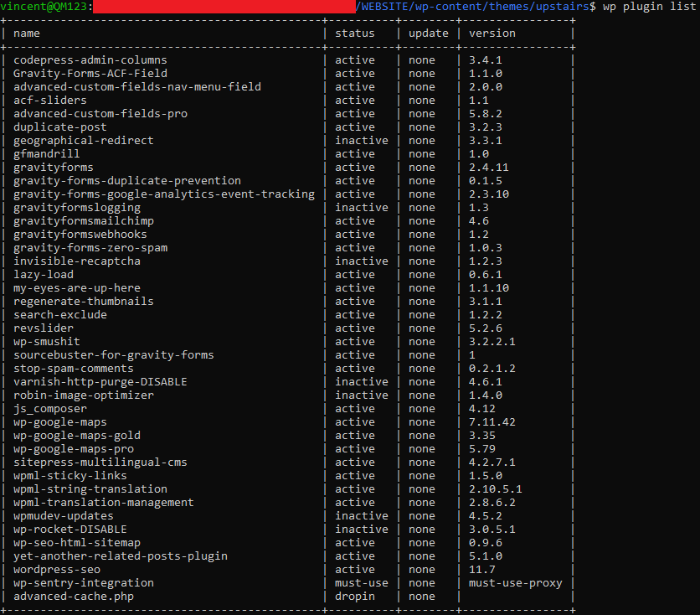The height and width of the screenshot is (615, 700).
Task: Click the gravity-forms-zero-spam plugin name
Action: point(90,248)
